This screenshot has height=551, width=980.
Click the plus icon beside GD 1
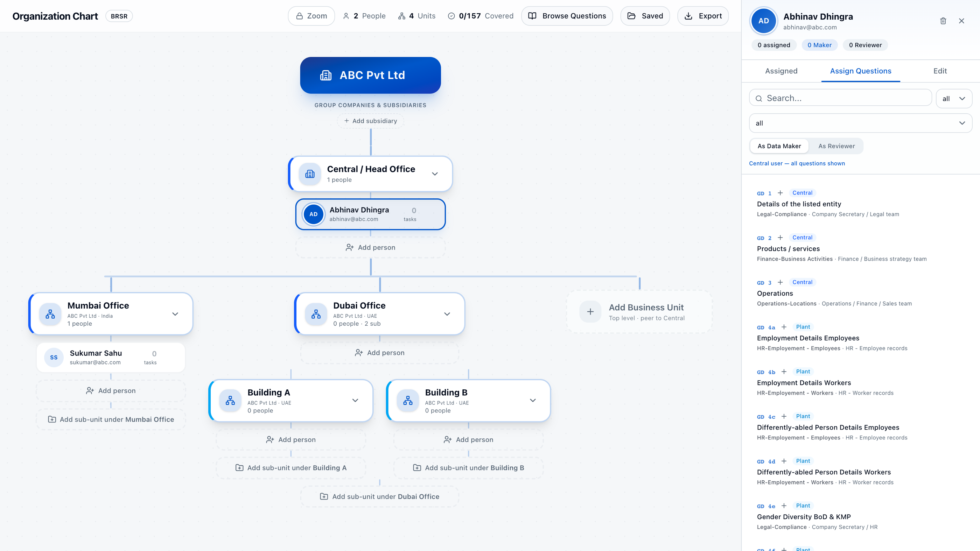(780, 193)
